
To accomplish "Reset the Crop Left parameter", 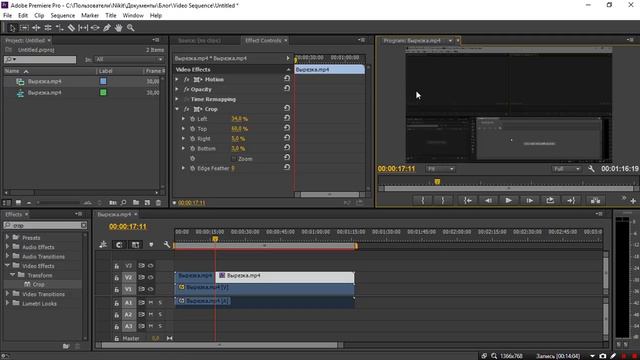I will tap(287, 118).
